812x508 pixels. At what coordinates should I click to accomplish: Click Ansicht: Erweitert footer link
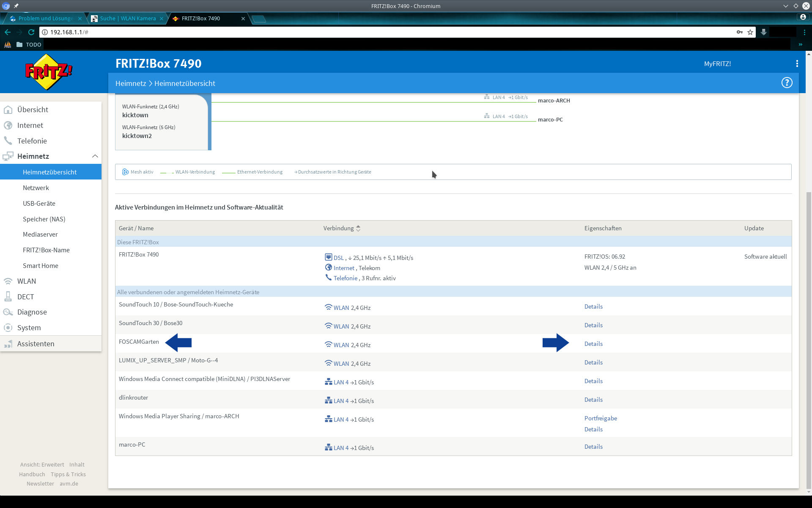tap(42, 464)
